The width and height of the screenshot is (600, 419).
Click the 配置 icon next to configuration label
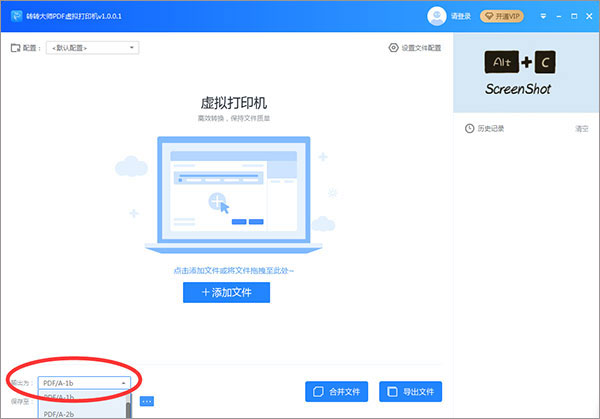[x=15, y=48]
